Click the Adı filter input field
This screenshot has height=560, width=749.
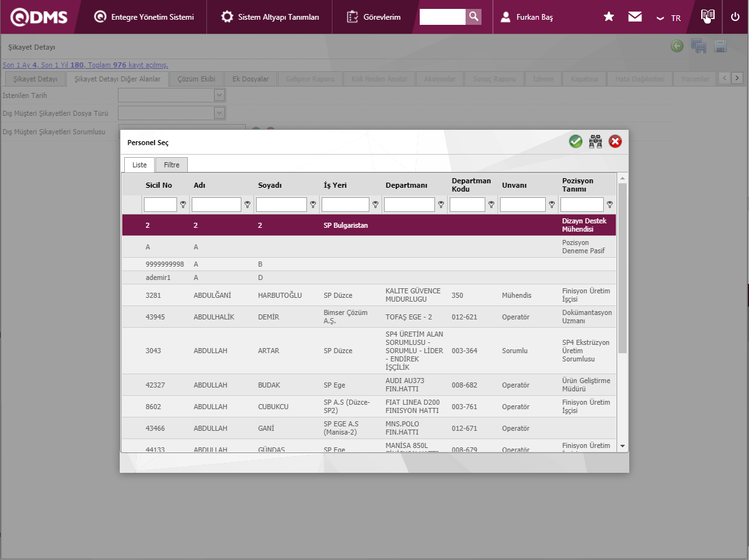tap(217, 205)
